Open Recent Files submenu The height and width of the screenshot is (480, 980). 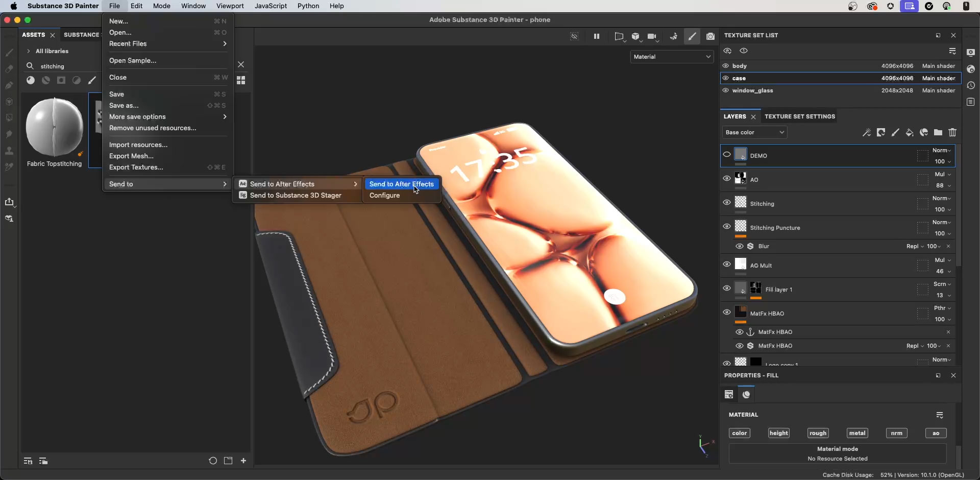167,44
